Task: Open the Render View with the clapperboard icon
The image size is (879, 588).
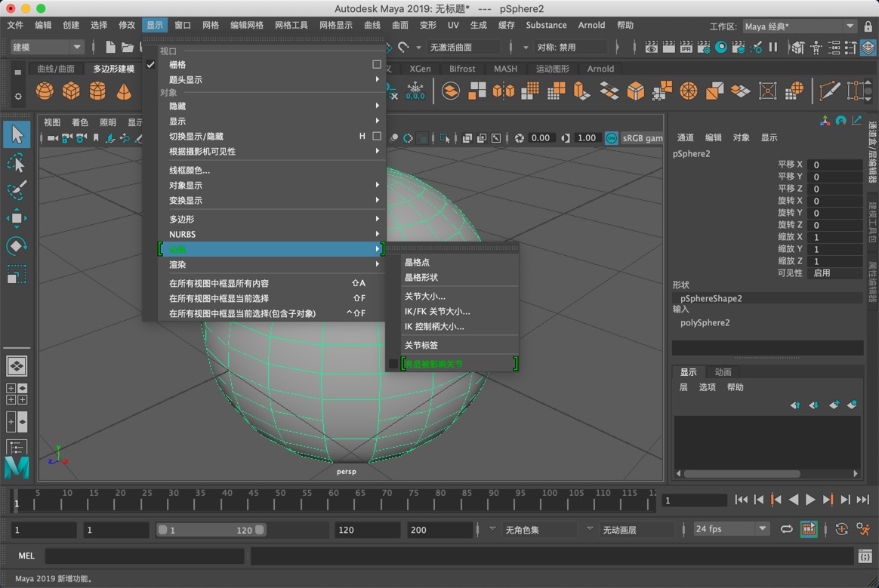Action: tap(651, 47)
